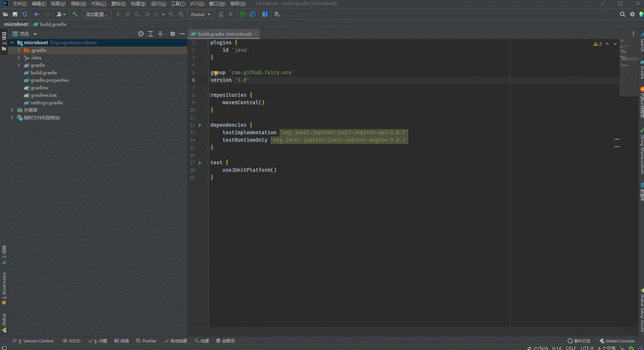Expand the .gradle folder node
Image resolution: width=644 pixels, height=350 pixels.
click(x=19, y=50)
